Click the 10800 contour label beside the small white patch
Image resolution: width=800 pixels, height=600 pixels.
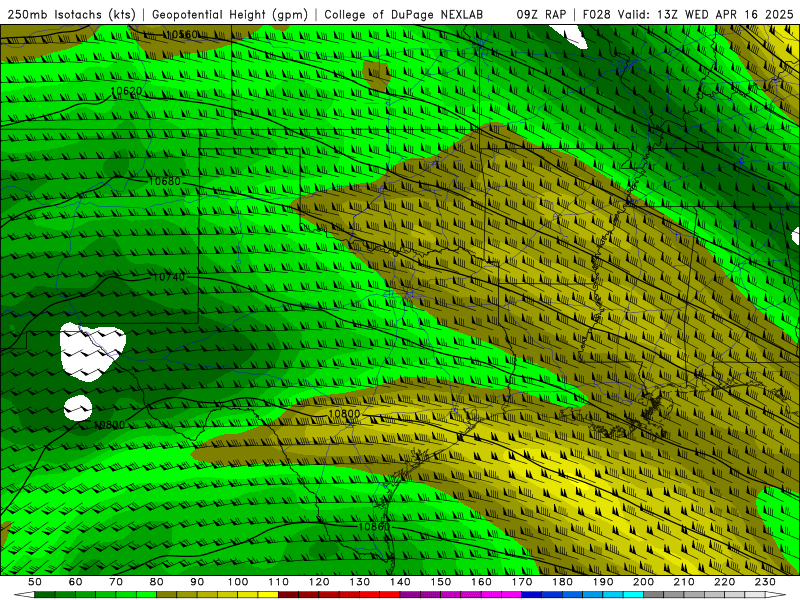click(109, 425)
